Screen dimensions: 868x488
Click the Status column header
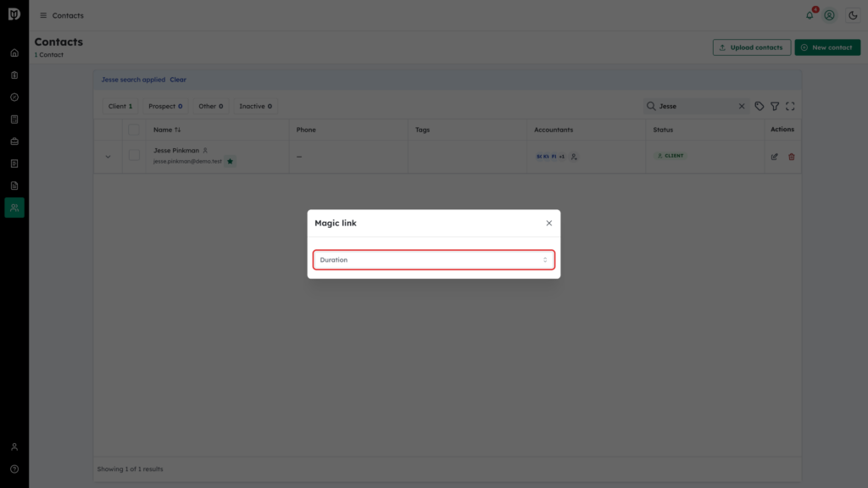tap(663, 130)
